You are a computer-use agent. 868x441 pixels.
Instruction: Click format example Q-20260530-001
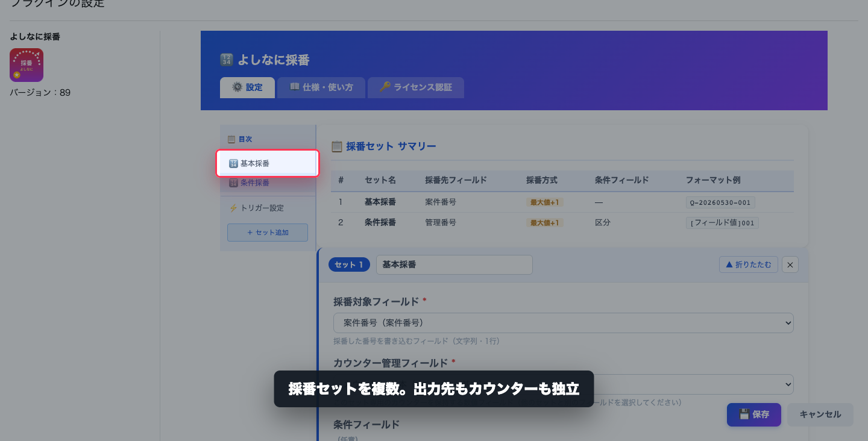720,202
